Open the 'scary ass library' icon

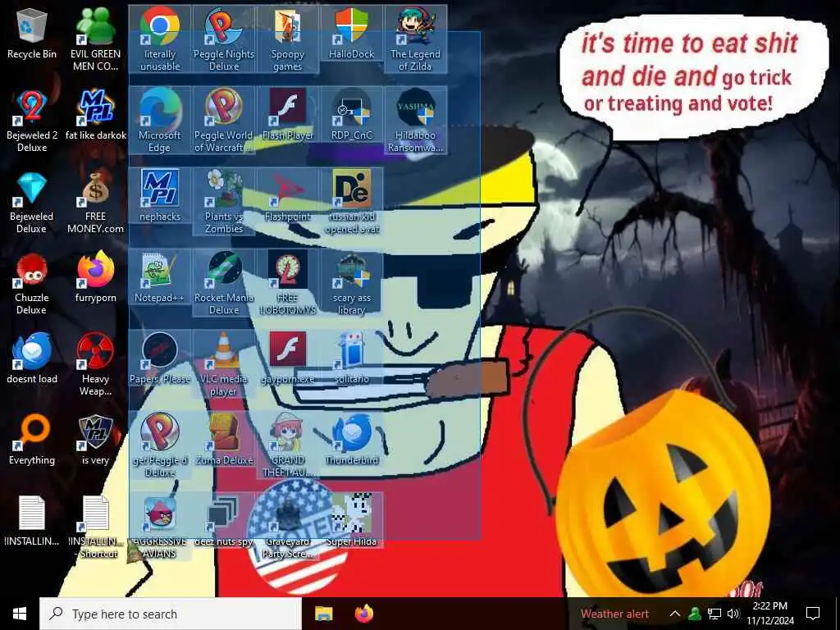[351, 283]
